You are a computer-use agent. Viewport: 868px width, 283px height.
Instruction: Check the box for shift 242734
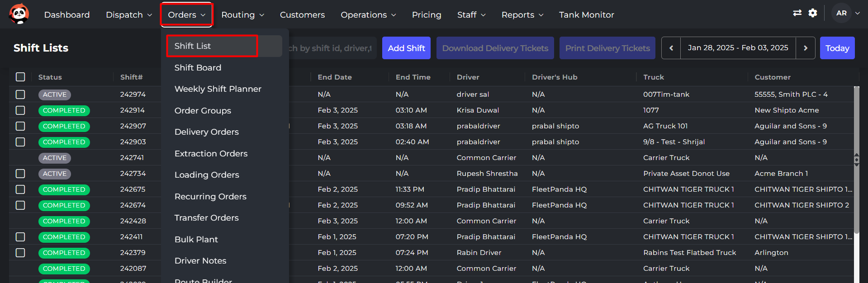(20, 174)
